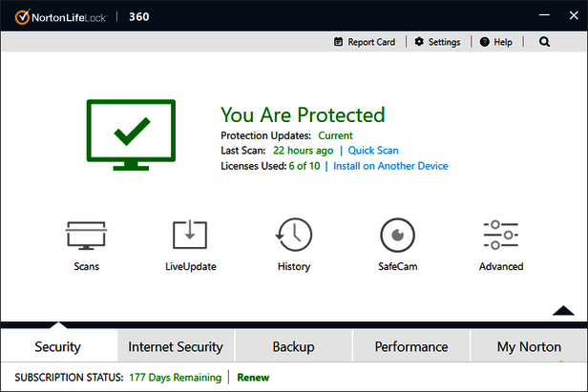Image resolution: width=588 pixels, height=392 pixels.
Task: Open the Help menu
Action: point(496,42)
